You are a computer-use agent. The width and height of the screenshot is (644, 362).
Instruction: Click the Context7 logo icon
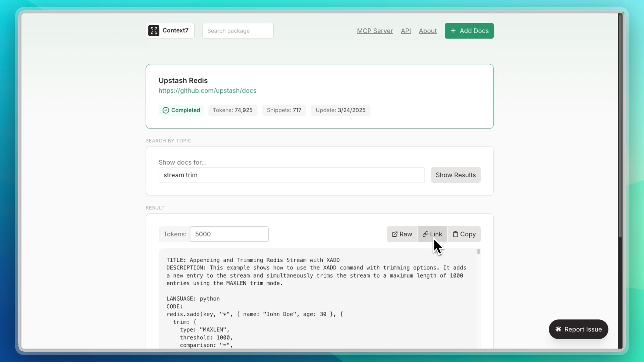(x=154, y=31)
